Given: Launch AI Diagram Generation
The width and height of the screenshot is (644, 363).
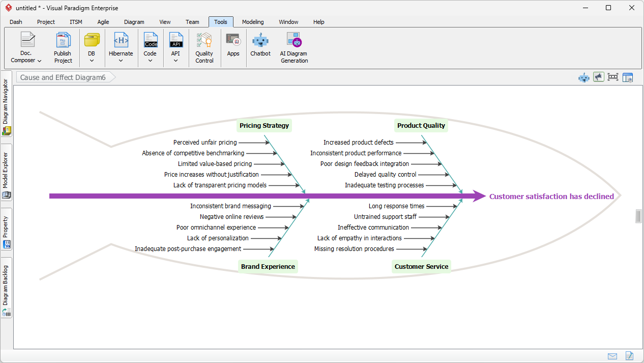Looking at the screenshot, I should point(294,46).
